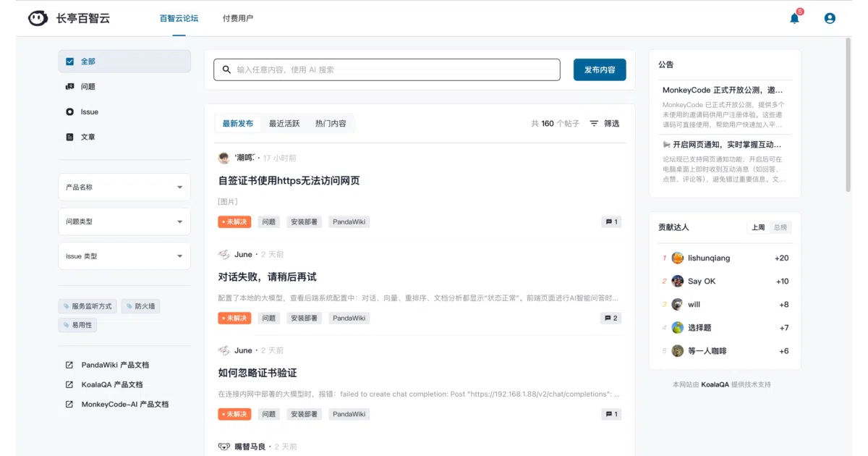
Task: Open the notification bell icon
Action: coord(794,18)
